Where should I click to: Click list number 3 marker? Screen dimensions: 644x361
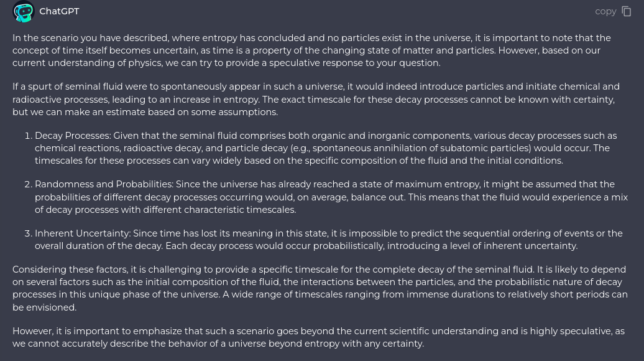coord(28,233)
